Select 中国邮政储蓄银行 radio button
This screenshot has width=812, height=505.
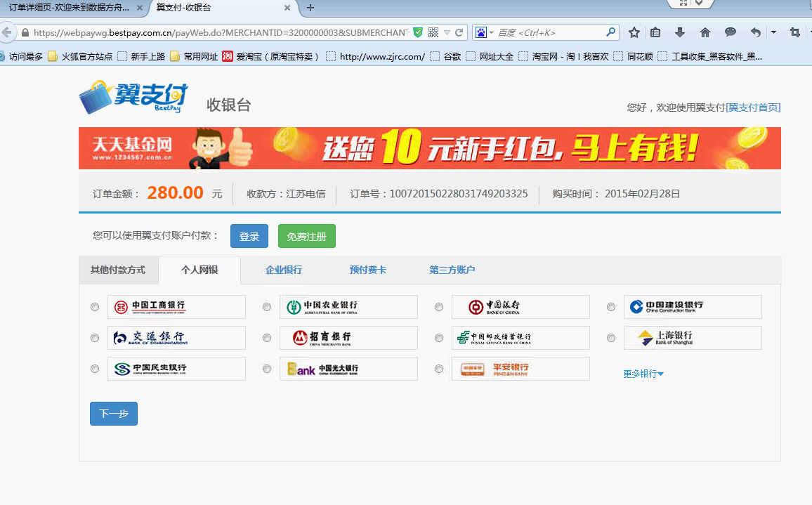pyautogui.click(x=439, y=339)
